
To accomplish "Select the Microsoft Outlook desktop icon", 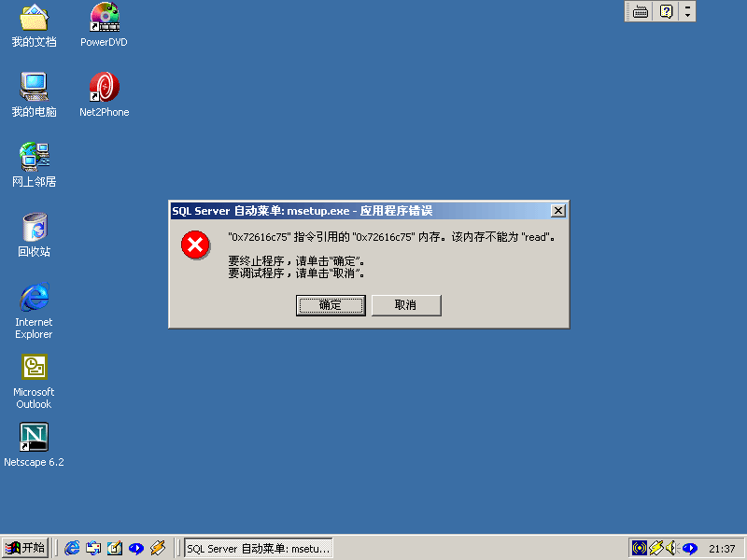I will [x=34, y=382].
